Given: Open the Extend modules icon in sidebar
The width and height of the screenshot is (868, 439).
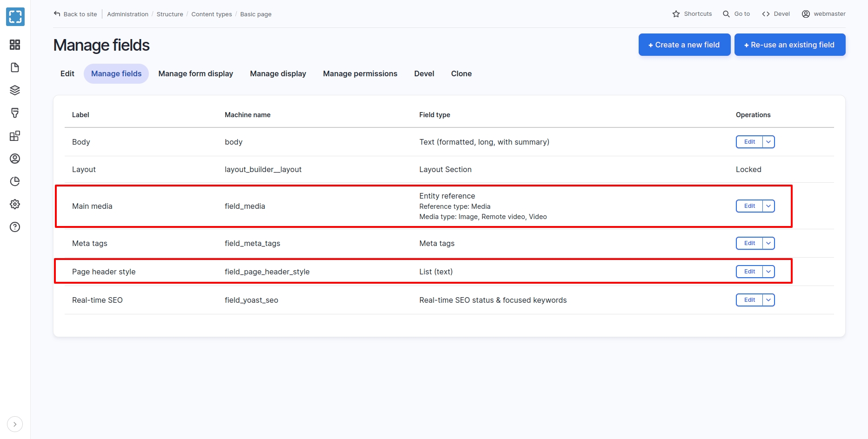Looking at the screenshot, I should 15,136.
